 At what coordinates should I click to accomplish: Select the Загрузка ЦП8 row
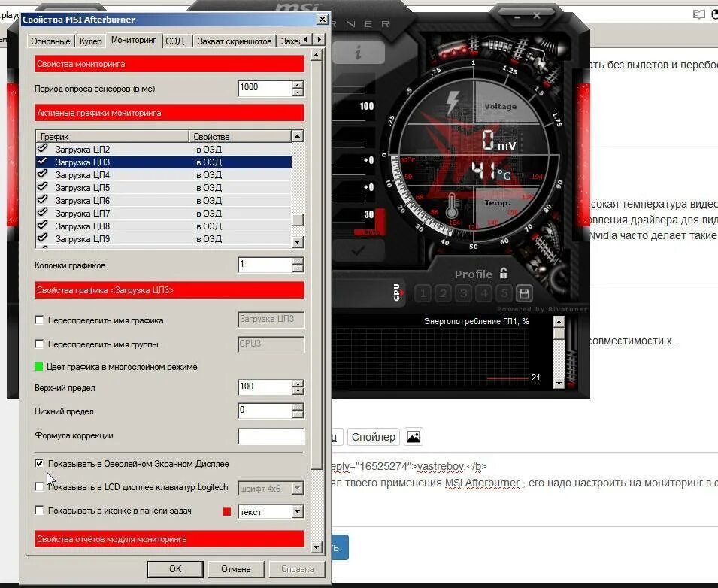(x=163, y=226)
